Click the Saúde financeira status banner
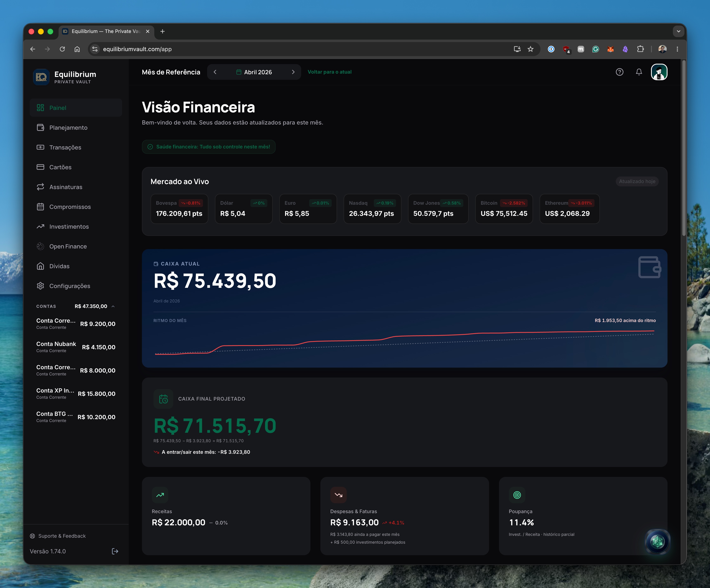The width and height of the screenshot is (710, 588). tap(209, 147)
